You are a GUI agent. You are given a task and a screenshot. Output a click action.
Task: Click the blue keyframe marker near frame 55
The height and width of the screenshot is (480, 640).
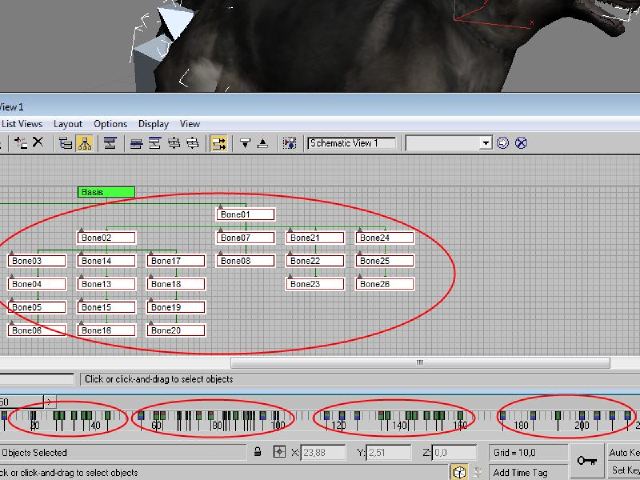(x=141, y=416)
